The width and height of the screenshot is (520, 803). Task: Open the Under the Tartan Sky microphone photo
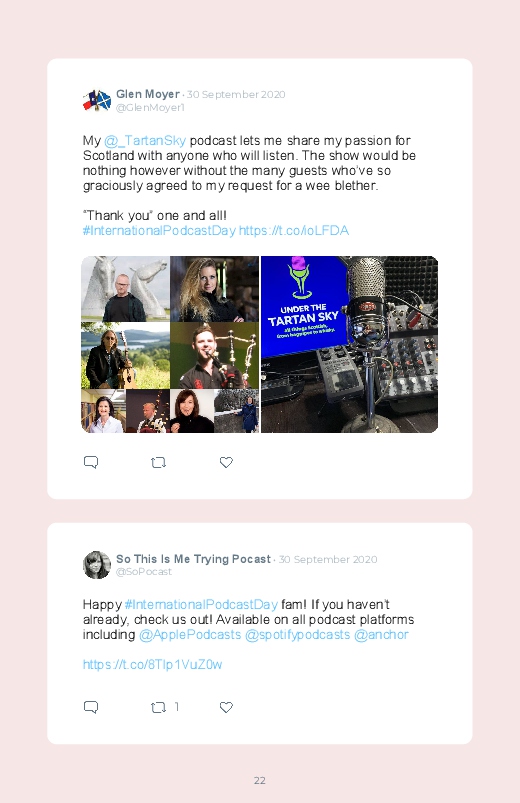(349, 344)
